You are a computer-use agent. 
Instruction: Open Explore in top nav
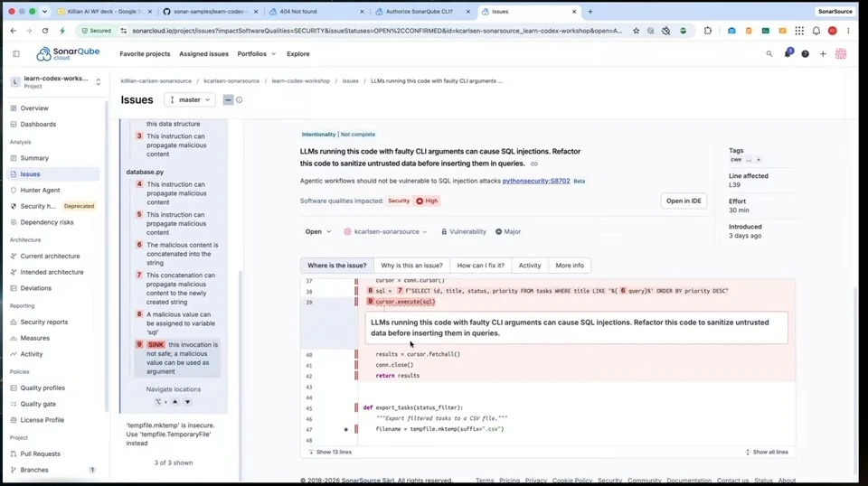(x=297, y=54)
